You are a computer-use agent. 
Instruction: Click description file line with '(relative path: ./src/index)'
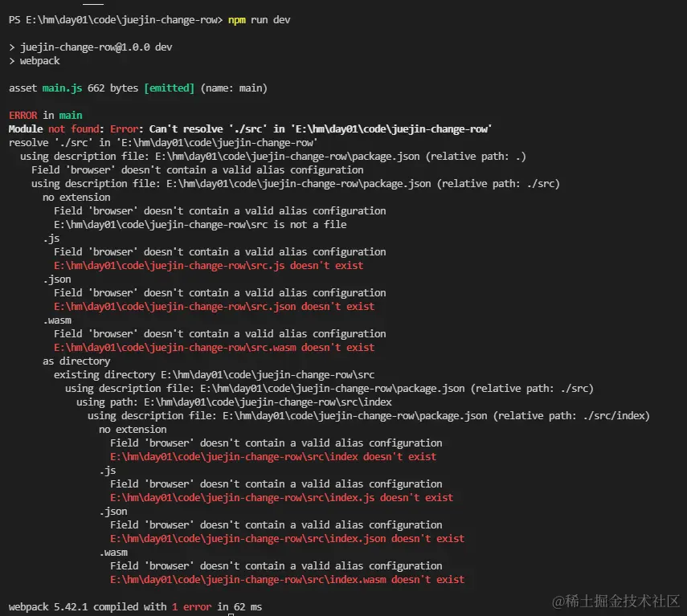(x=369, y=415)
